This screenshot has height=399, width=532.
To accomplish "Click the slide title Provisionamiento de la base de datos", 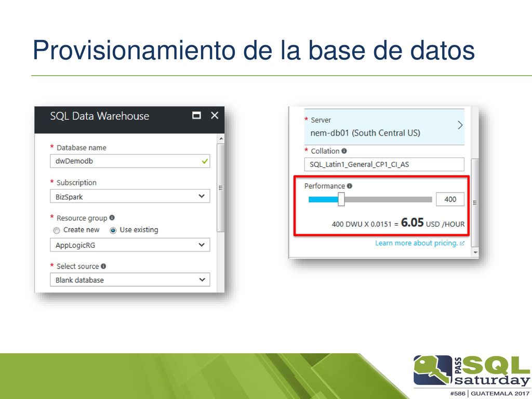I will click(x=253, y=50).
